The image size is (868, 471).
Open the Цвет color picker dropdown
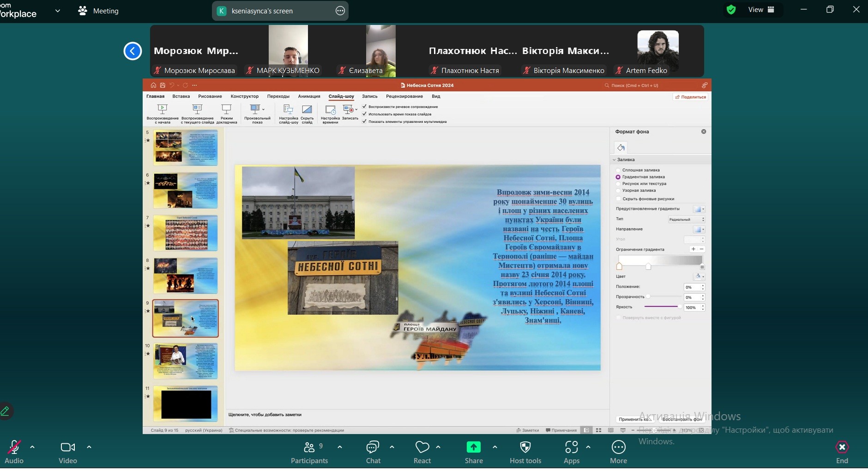(x=699, y=277)
